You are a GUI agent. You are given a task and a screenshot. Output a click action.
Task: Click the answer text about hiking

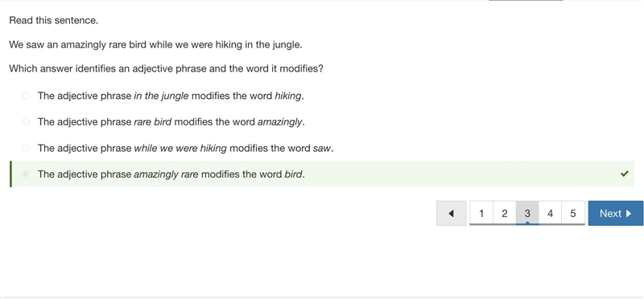[x=171, y=96]
